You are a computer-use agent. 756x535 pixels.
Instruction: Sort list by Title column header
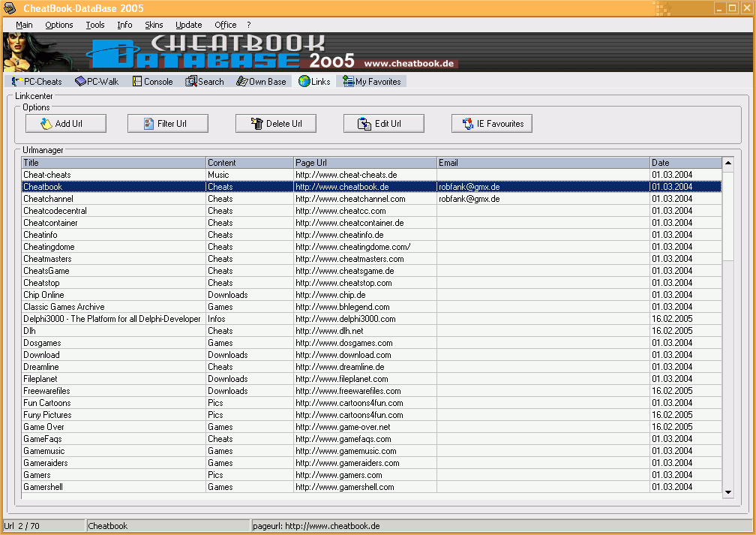(113, 163)
